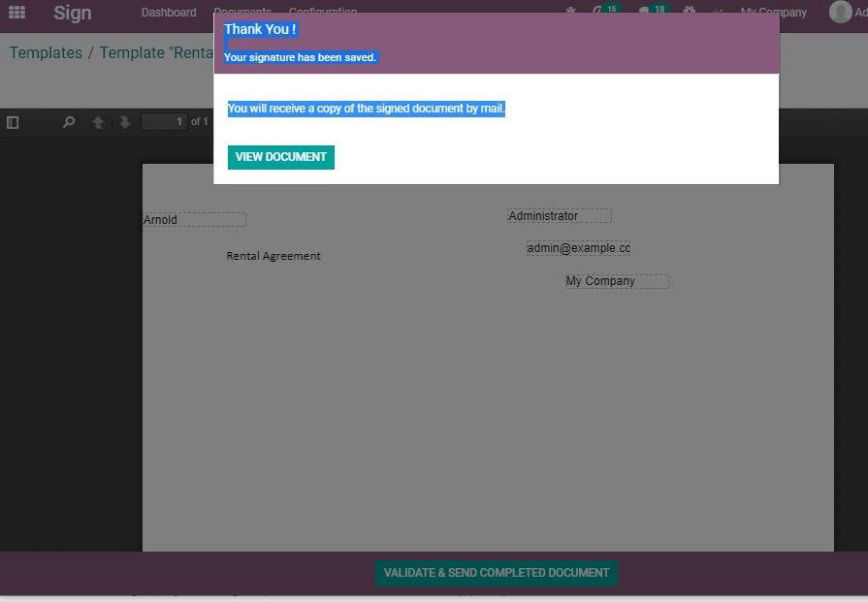Select the My Company document field

click(x=617, y=281)
